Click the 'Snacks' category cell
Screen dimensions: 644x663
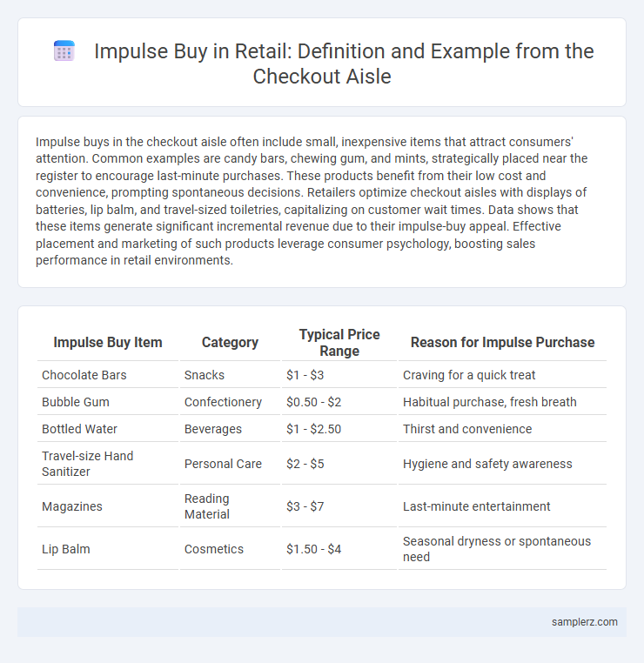(x=230, y=375)
